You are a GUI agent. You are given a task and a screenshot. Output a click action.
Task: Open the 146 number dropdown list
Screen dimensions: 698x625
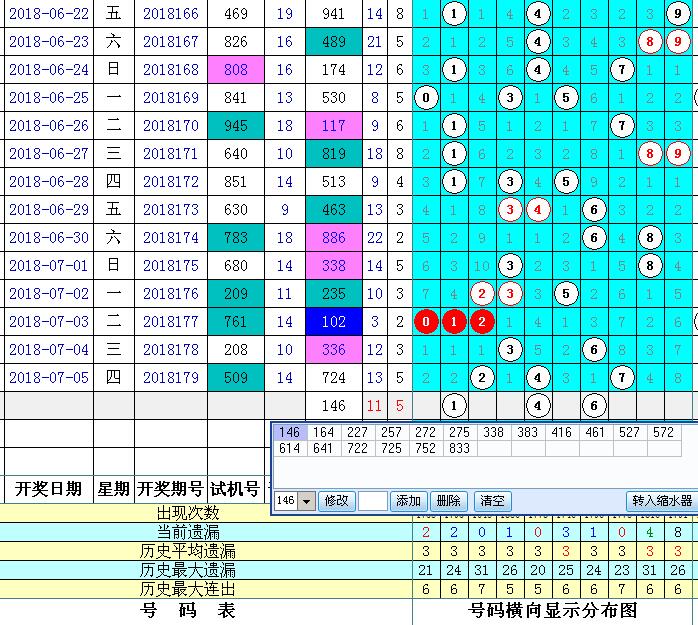(x=306, y=501)
